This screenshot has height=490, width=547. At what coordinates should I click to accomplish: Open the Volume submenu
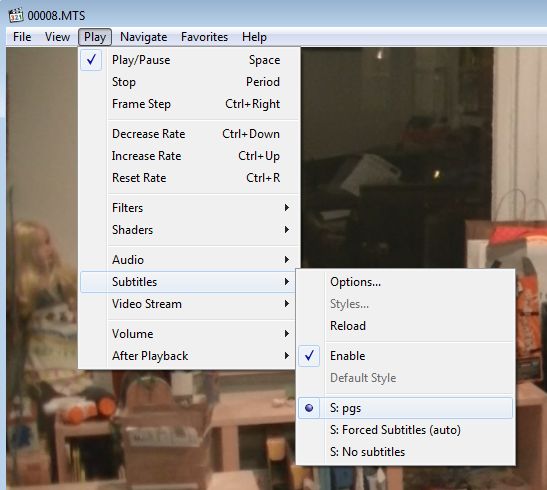189,333
